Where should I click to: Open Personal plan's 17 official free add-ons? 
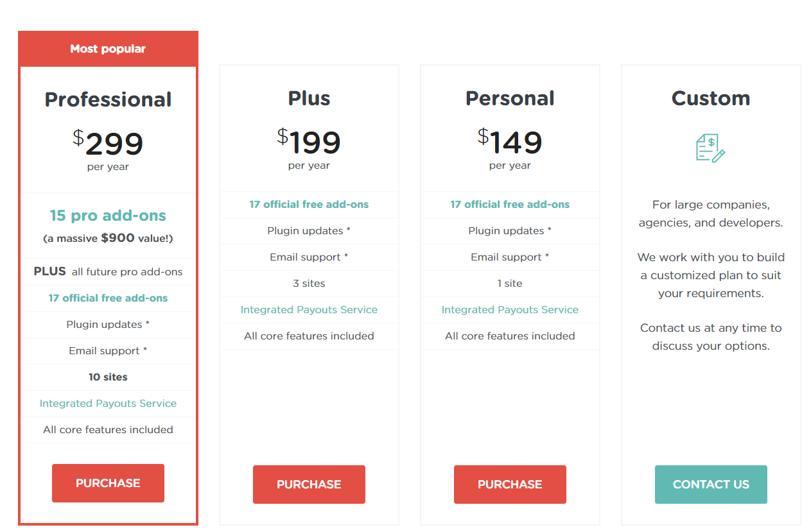(x=510, y=205)
